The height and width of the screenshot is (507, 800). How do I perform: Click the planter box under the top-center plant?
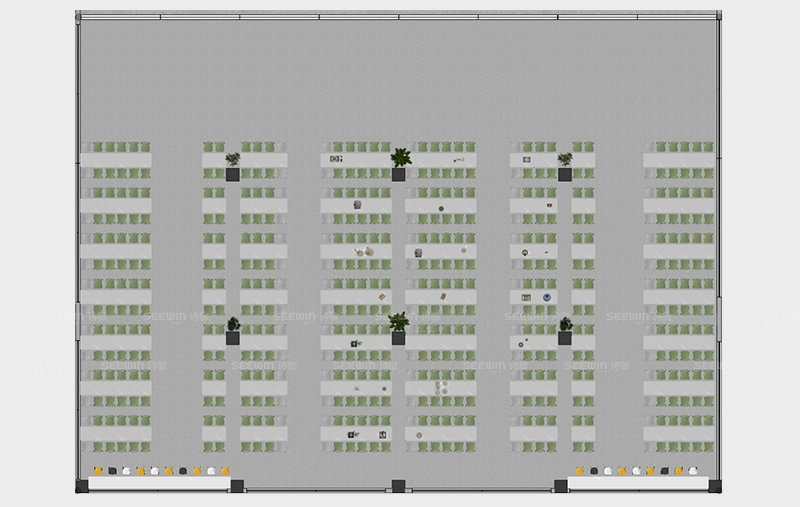point(399,174)
